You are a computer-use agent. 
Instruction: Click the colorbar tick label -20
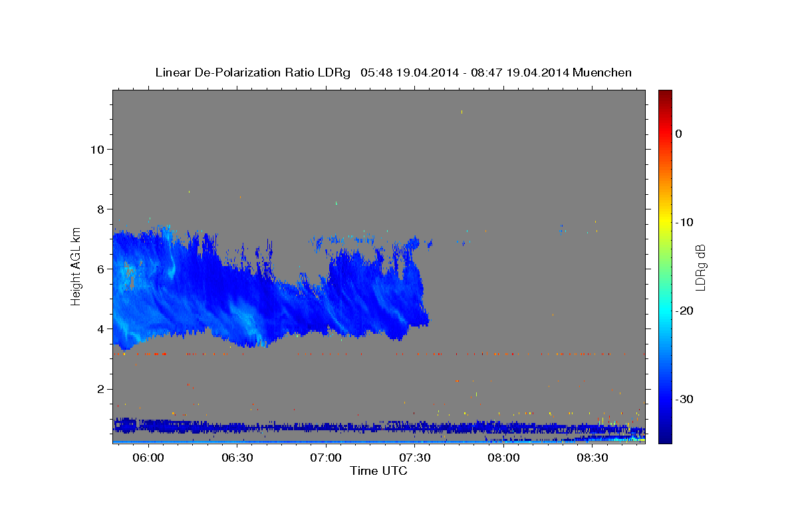(684, 311)
